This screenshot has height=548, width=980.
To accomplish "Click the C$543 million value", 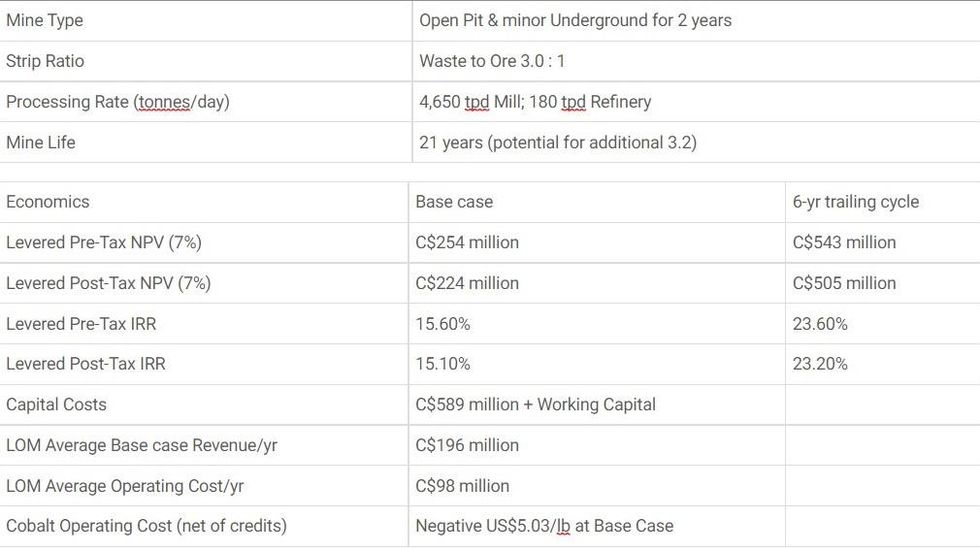I will (844, 243).
